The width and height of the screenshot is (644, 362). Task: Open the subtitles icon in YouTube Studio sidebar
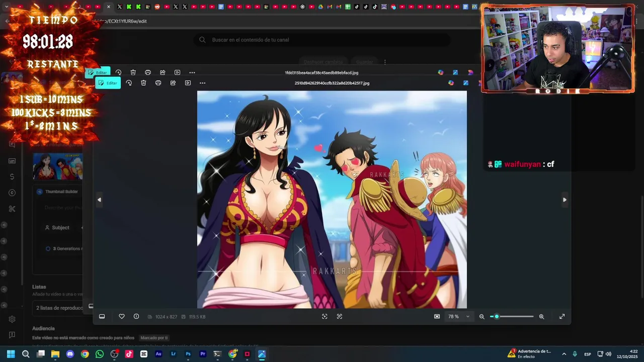click(x=12, y=161)
